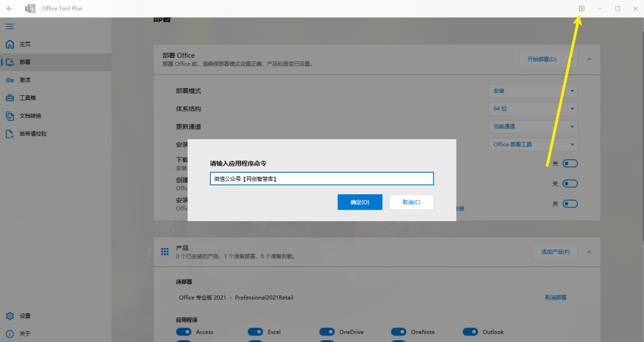
Task: Collapse the 部署 Office section
Action: pyautogui.click(x=589, y=59)
